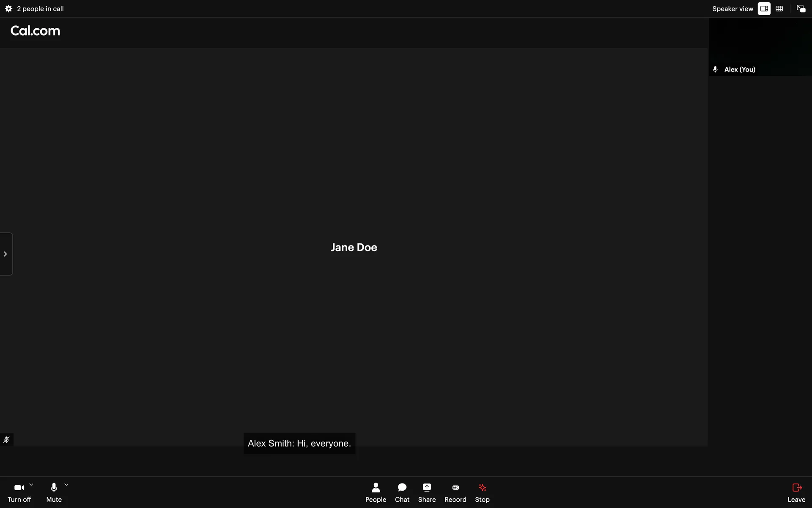
Task: Open picture-in-picture mode
Action: (801, 8)
